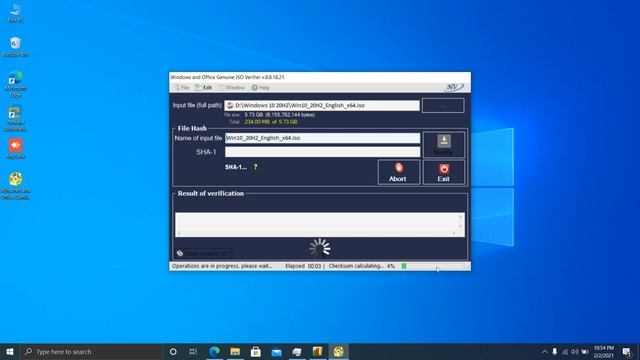Open the Edit menu
Image resolution: width=640 pixels, height=360 pixels.
click(204, 88)
